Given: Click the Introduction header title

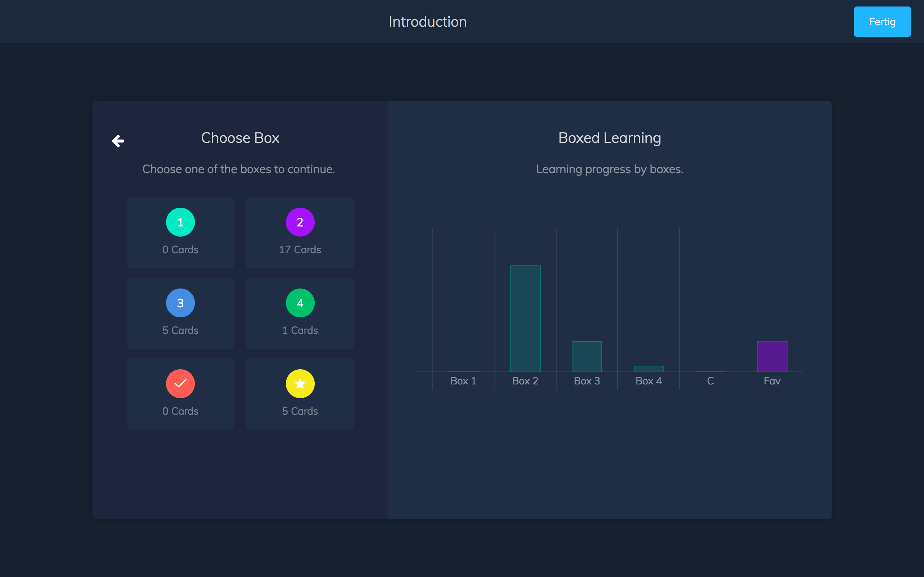Looking at the screenshot, I should [428, 22].
